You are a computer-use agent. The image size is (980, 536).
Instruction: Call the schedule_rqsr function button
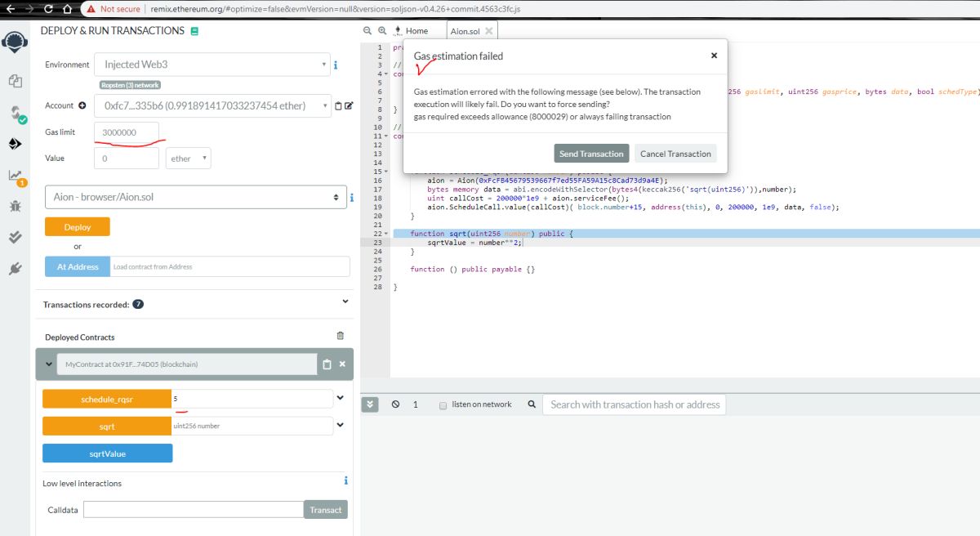coord(107,399)
